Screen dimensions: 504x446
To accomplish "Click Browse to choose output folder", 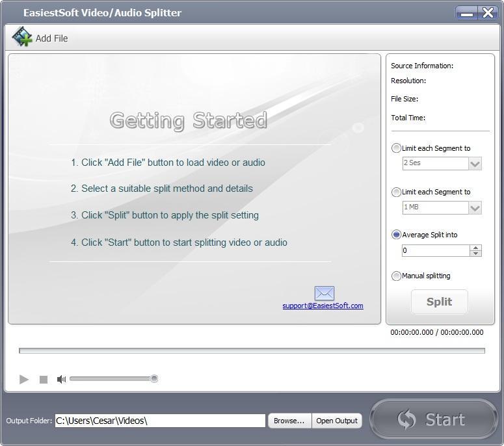I will pos(289,421).
